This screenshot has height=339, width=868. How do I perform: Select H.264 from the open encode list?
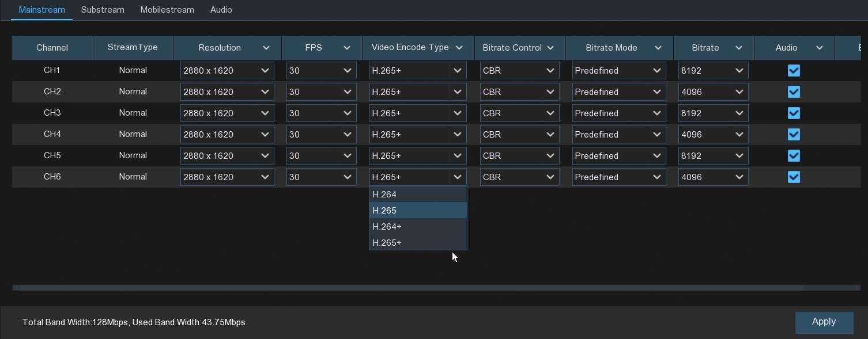[x=417, y=195]
